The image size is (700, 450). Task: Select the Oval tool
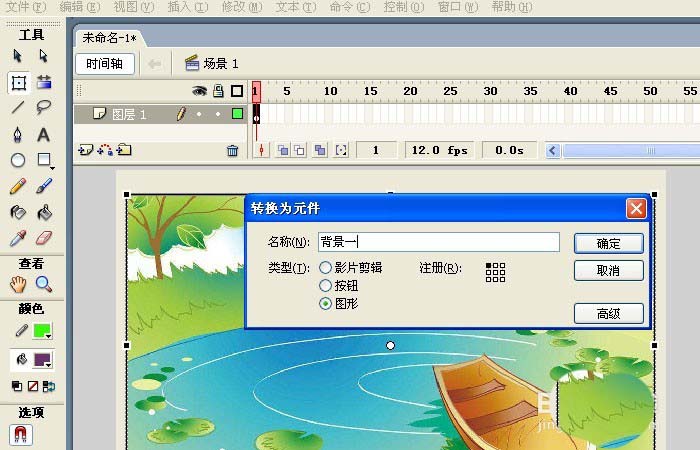coord(18,160)
